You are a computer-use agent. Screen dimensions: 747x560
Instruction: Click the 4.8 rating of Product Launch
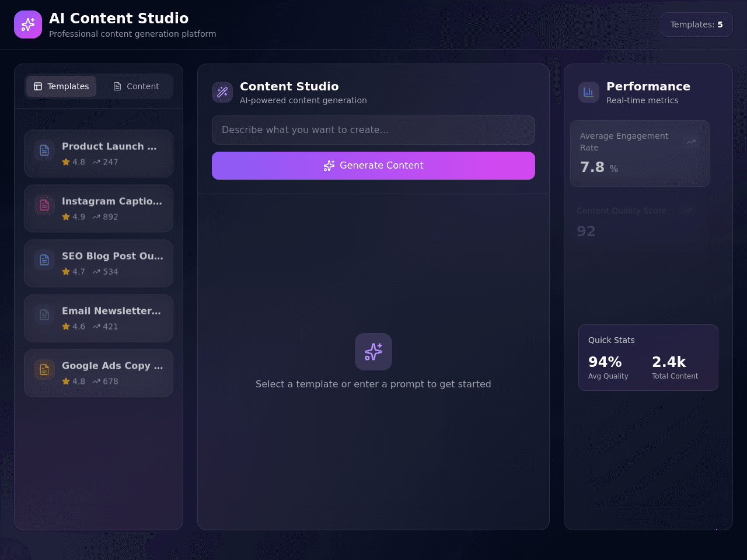[x=79, y=162]
